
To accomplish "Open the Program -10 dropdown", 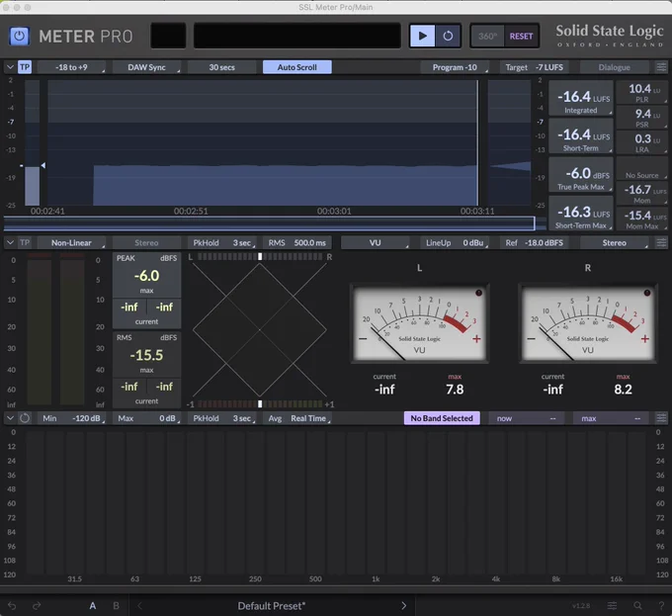I will (455, 67).
